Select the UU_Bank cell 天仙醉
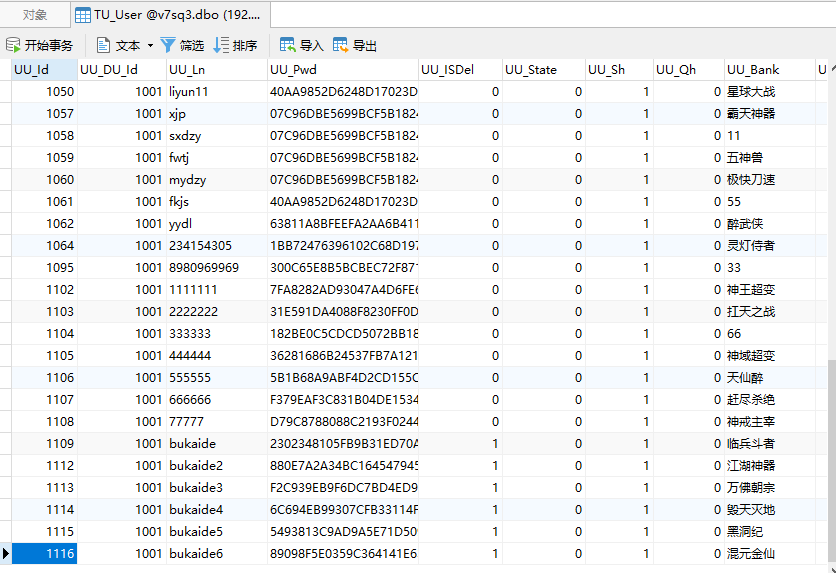The width and height of the screenshot is (836, 573). [770, 377]
